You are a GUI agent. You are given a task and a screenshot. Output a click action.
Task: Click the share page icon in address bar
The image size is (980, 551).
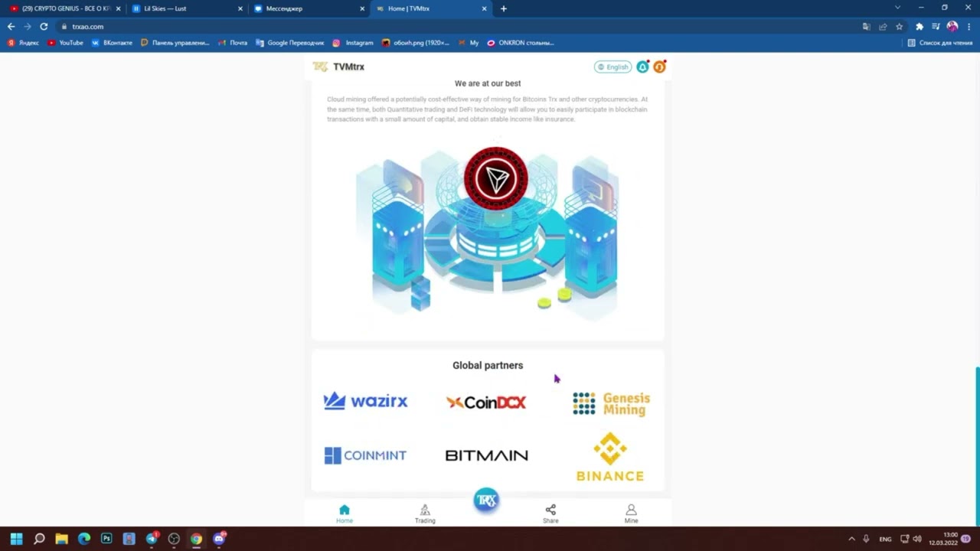point(883,26)
